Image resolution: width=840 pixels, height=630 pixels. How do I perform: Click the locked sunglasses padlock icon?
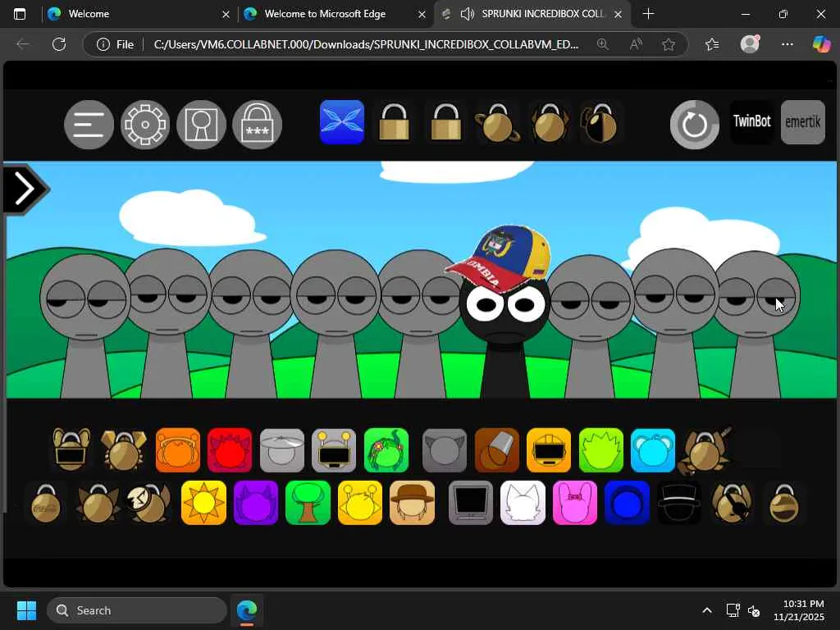pos(71,449)
